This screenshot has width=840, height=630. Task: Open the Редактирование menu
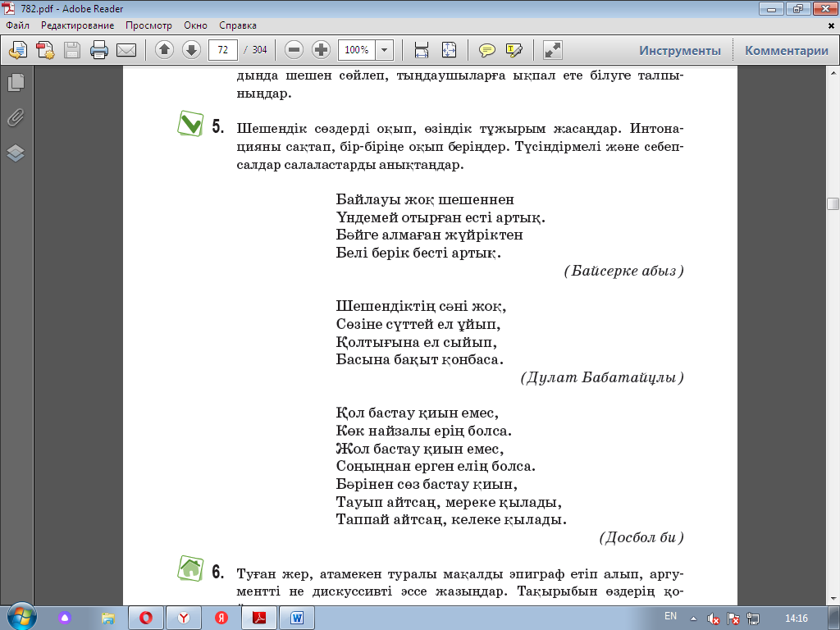[78, 25]
